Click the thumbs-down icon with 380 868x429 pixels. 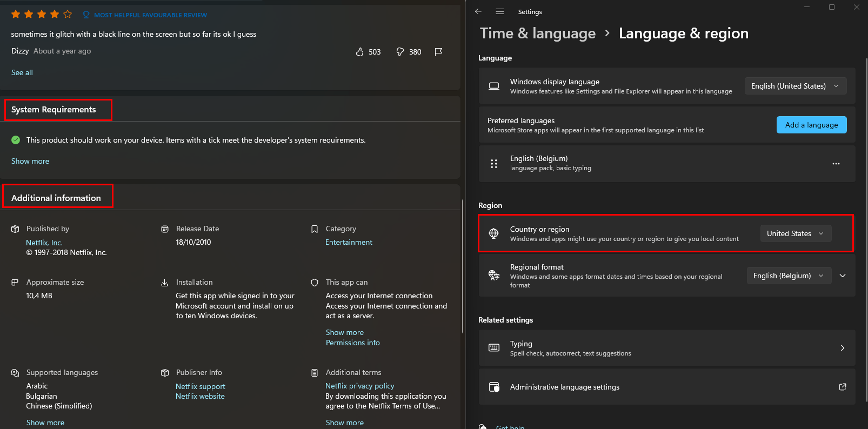pos(400,52)
